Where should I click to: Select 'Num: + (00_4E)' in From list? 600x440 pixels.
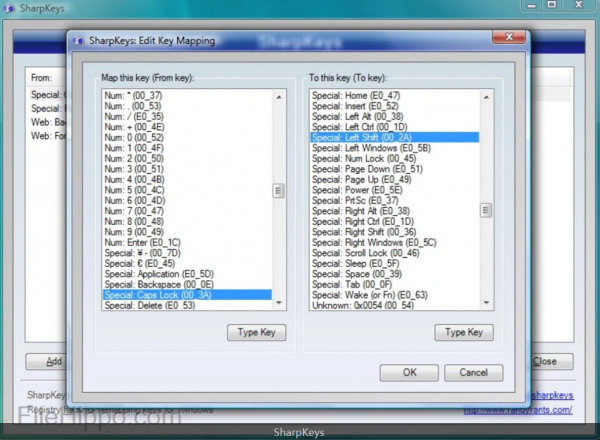click(x=188, y=127)
